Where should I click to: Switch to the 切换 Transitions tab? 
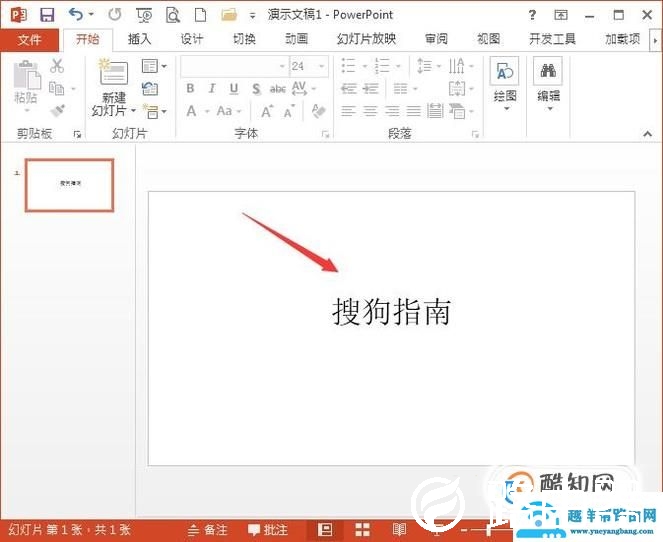[244, 39]
